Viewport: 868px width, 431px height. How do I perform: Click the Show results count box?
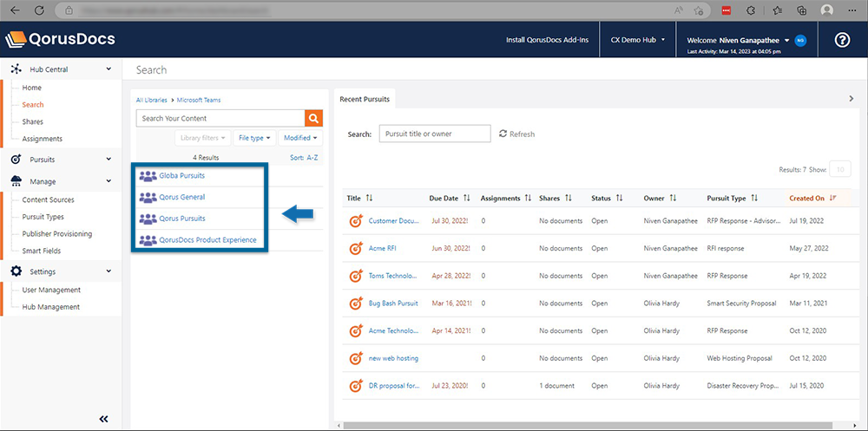coord(839,170)
